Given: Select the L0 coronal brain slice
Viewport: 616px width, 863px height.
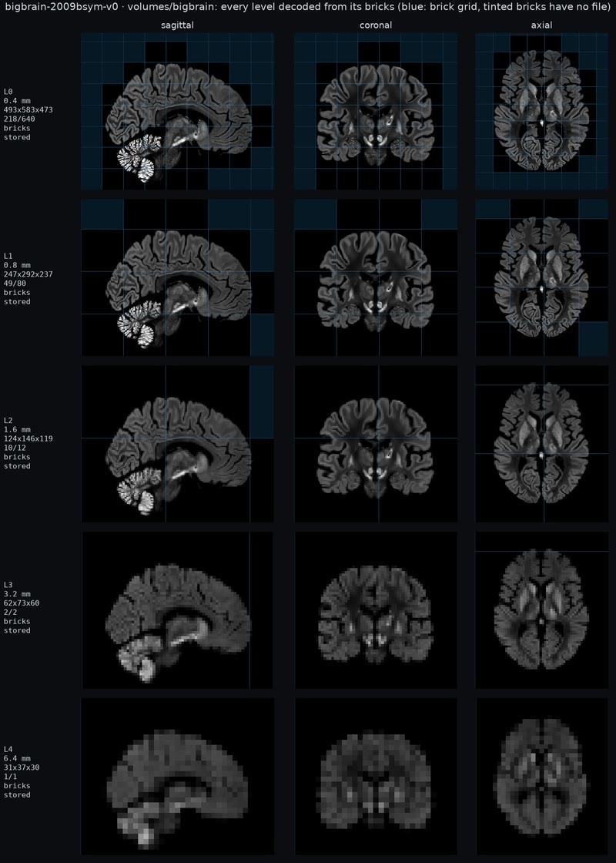Looking at the screenshot, I should pyautogui.click(x=376, y=111).
